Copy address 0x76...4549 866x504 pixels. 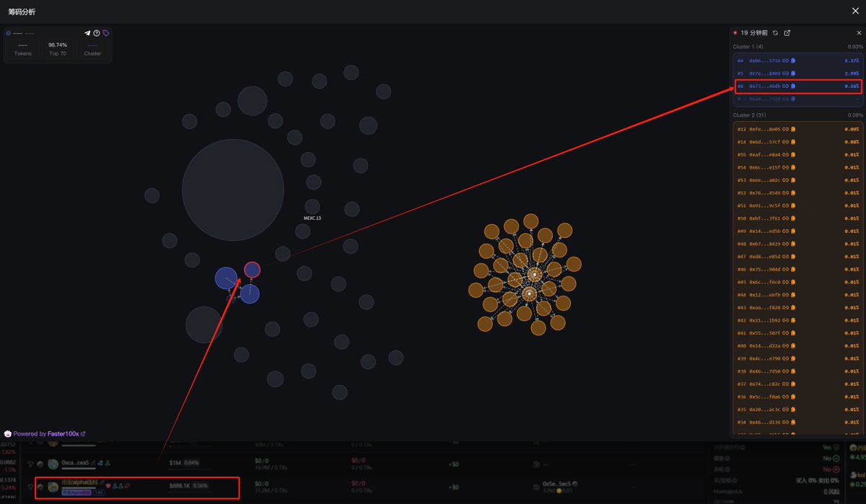click(792, 193)
